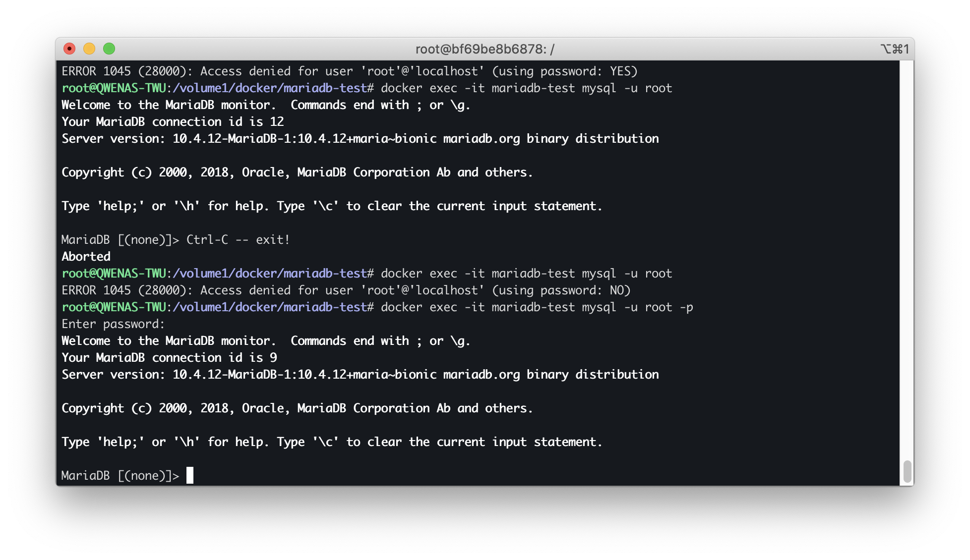Click the green zoom window button
The image size is (970, 560).
109,49
